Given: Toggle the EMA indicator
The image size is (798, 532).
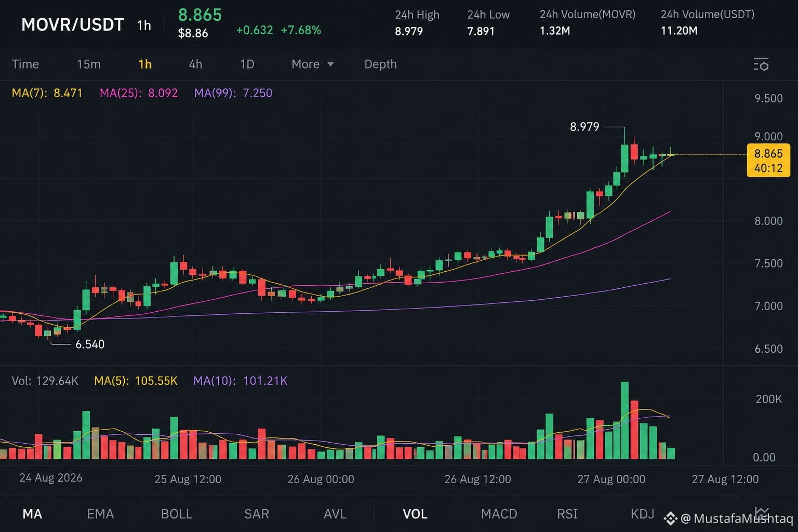Looking at the screenshot, I should [x=100, y=514].
